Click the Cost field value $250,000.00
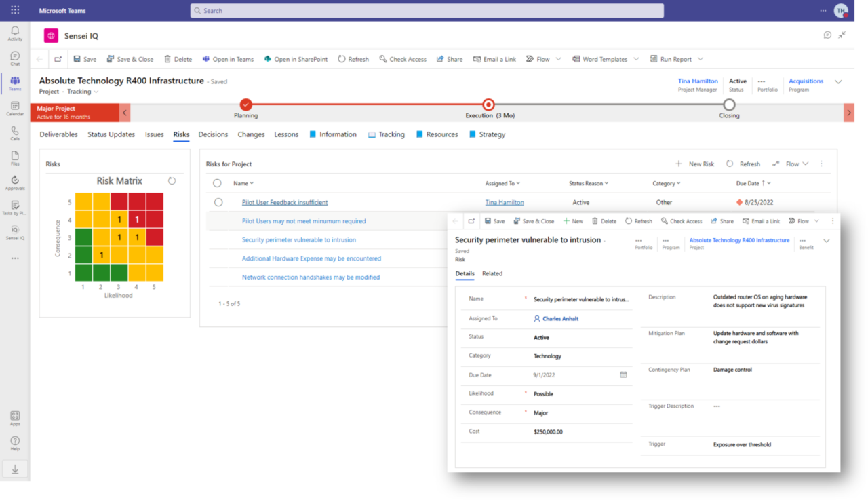 [548, 431]
